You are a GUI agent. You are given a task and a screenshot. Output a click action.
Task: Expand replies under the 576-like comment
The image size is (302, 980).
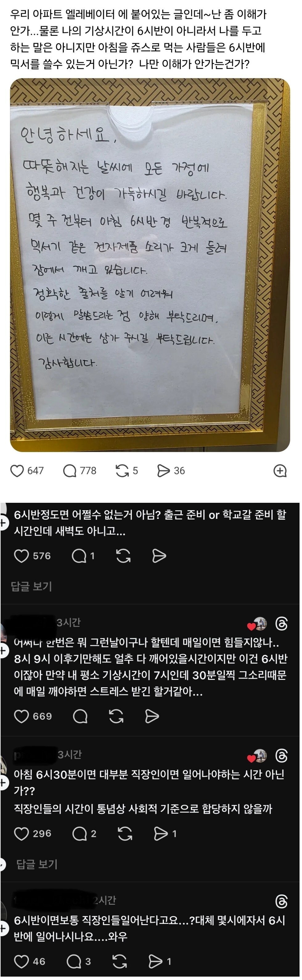(31, 586)
